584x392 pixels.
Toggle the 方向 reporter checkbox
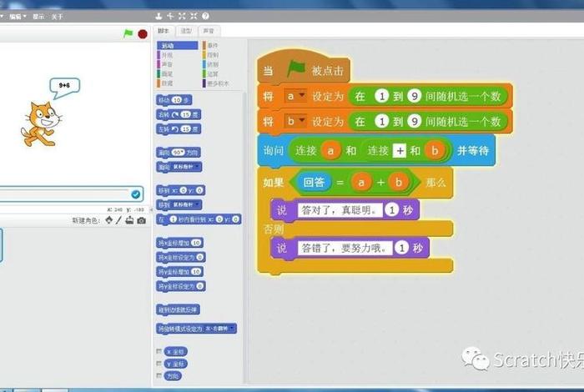159,376
